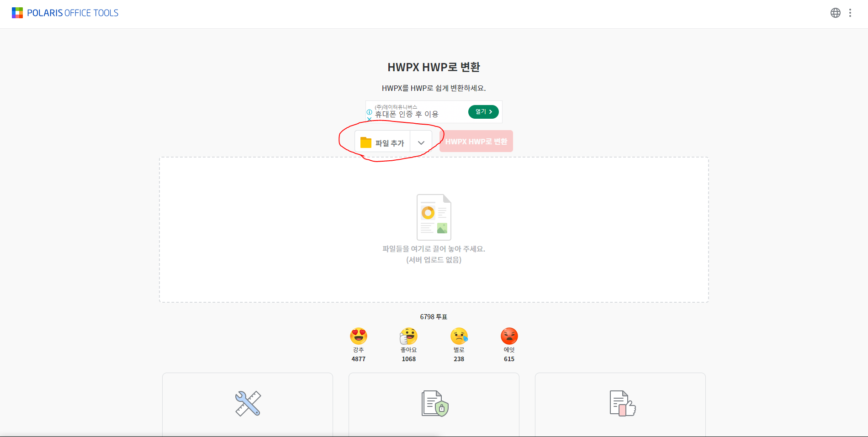Click the green 열기 ad button
The image size is (868, 437).
[483, 112]
